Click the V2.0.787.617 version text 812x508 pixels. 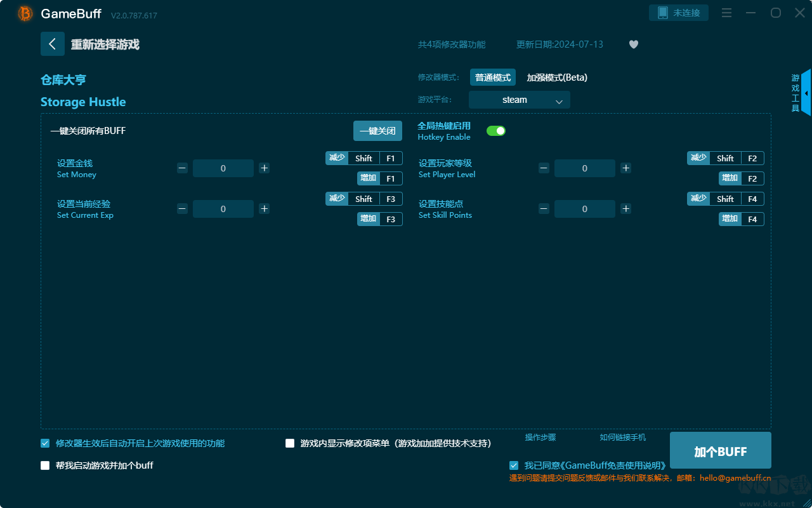(134, 15)
